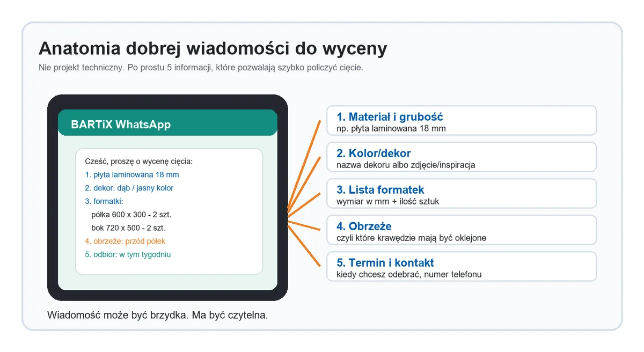Click the heading "Anatomia dobrej wiadomości do wyceny"
This screenshot has height=352, width=644.
click(213, 49)
